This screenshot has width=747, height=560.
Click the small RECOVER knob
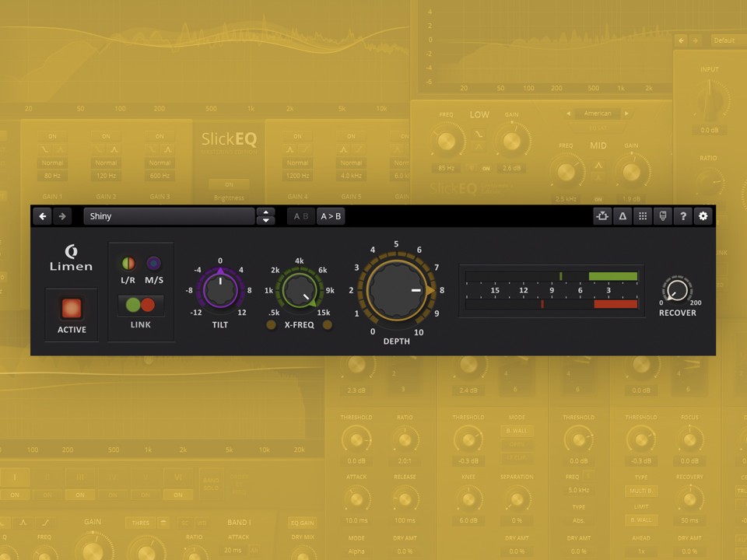click(677, 289)
